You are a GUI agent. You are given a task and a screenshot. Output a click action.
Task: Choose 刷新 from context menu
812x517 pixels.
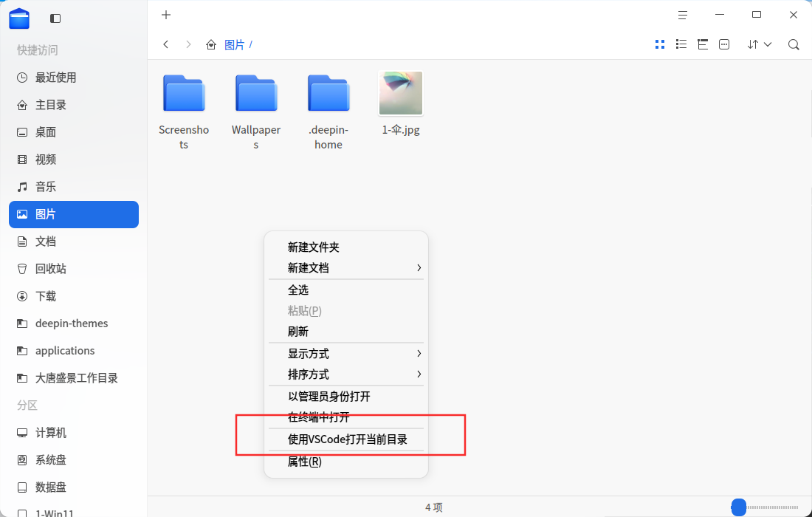pos(346,332)
